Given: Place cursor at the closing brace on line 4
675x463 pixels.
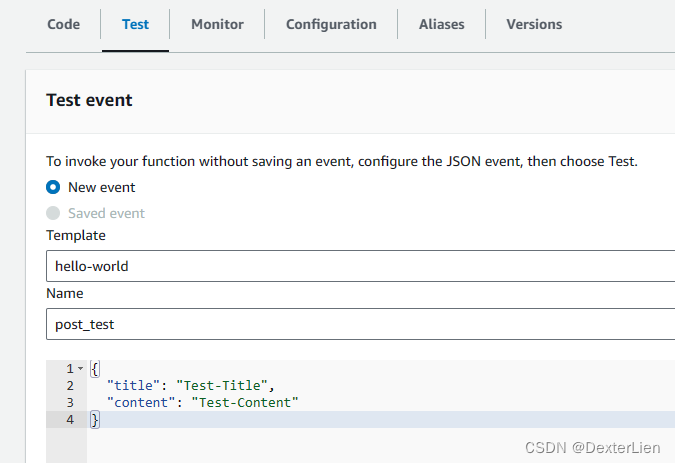Looking at the screenshot, I should tap(95, 420).
